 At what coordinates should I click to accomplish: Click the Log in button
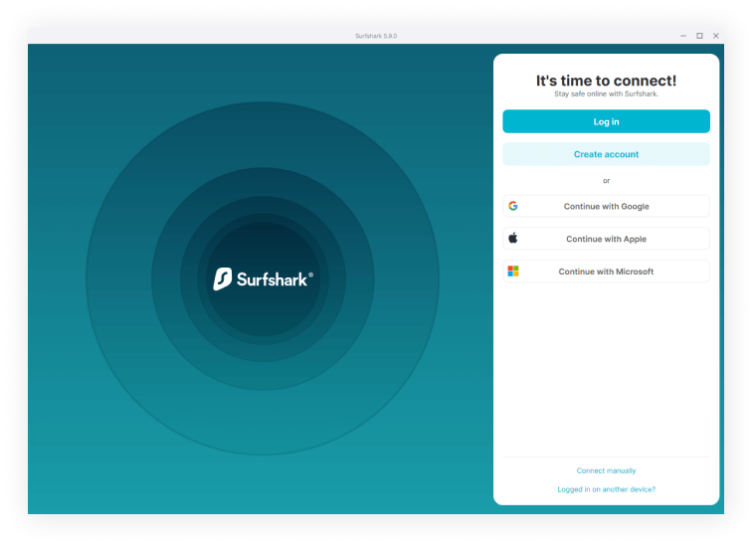click(606, 121)
